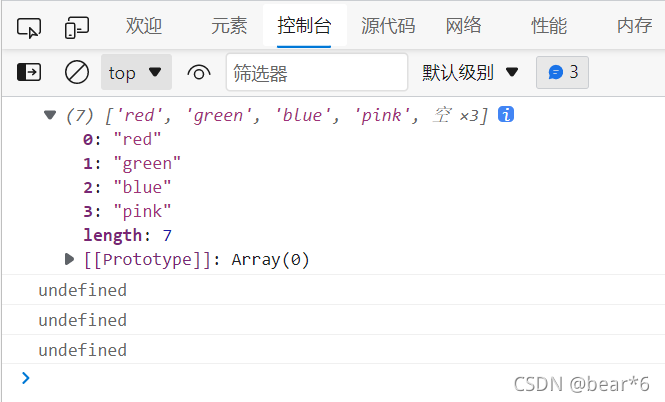Click the console prompt chevron
The image size is (665, 402).
pos(26,378)
